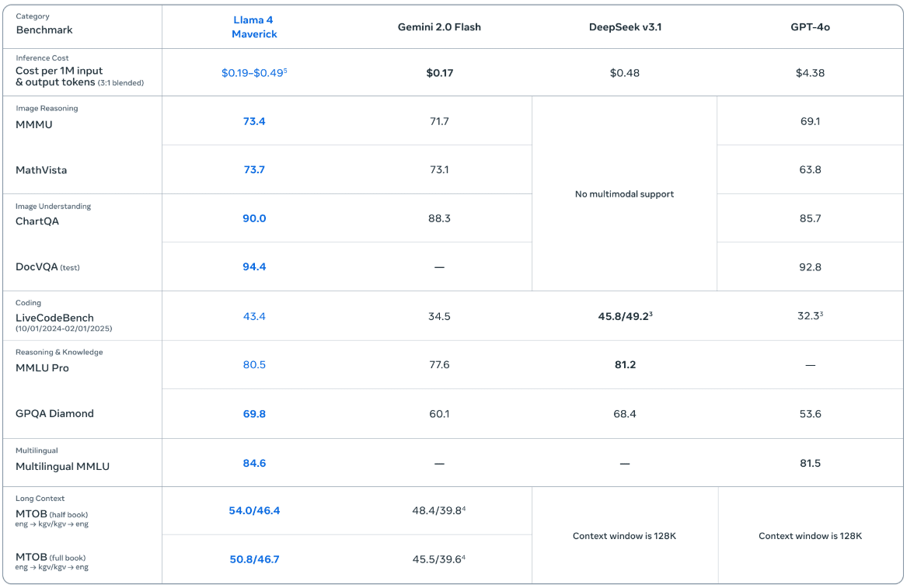Click the Llama 4 Maverick column header
Screen dimensions: 907x588
click(x=254, y=27)
